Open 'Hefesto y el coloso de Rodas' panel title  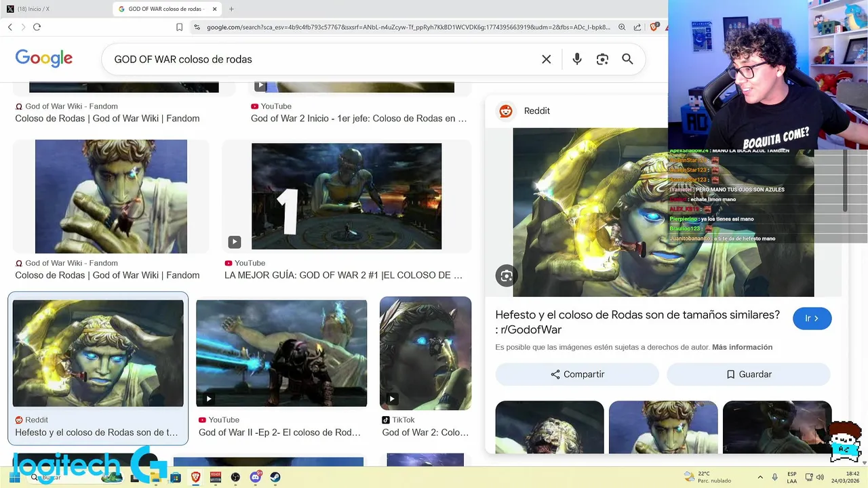pos(637,323)
